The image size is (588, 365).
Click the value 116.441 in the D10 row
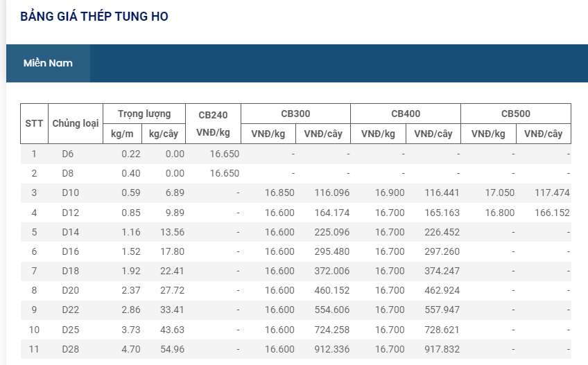click(442, 193)
